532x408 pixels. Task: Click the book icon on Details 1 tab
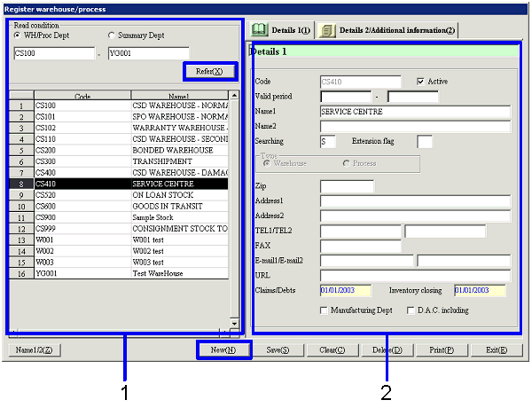click(x=260, y=30)
